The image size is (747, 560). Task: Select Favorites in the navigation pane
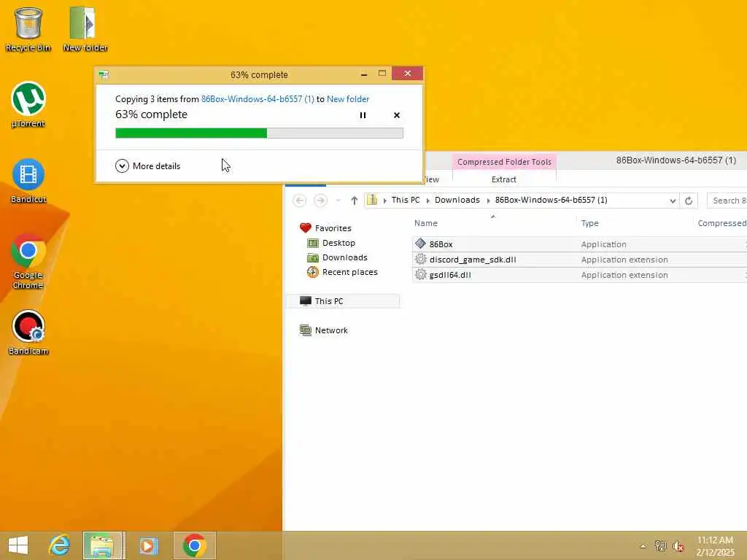coord(333,228)
